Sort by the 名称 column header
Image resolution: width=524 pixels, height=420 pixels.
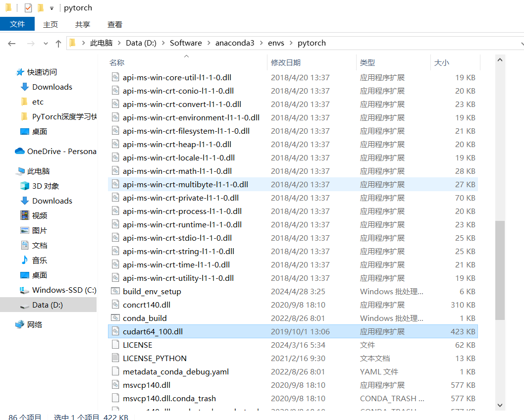(x=116, y=62)
